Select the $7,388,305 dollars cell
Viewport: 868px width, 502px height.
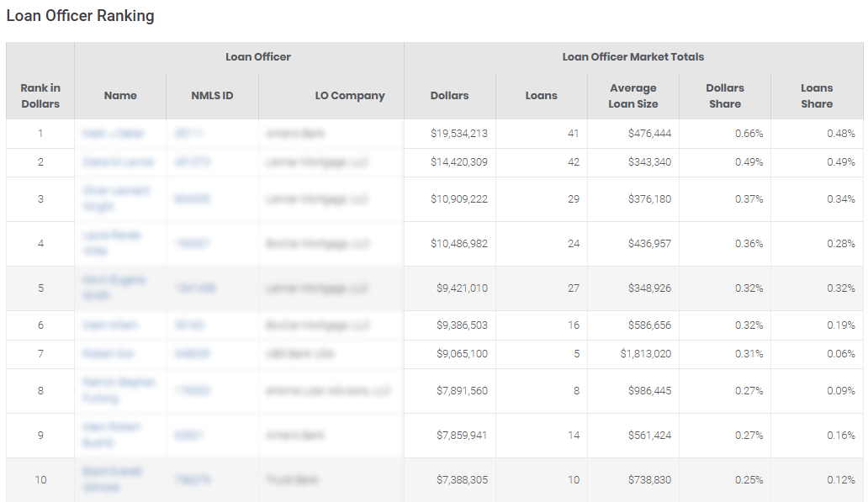point(462,480)
